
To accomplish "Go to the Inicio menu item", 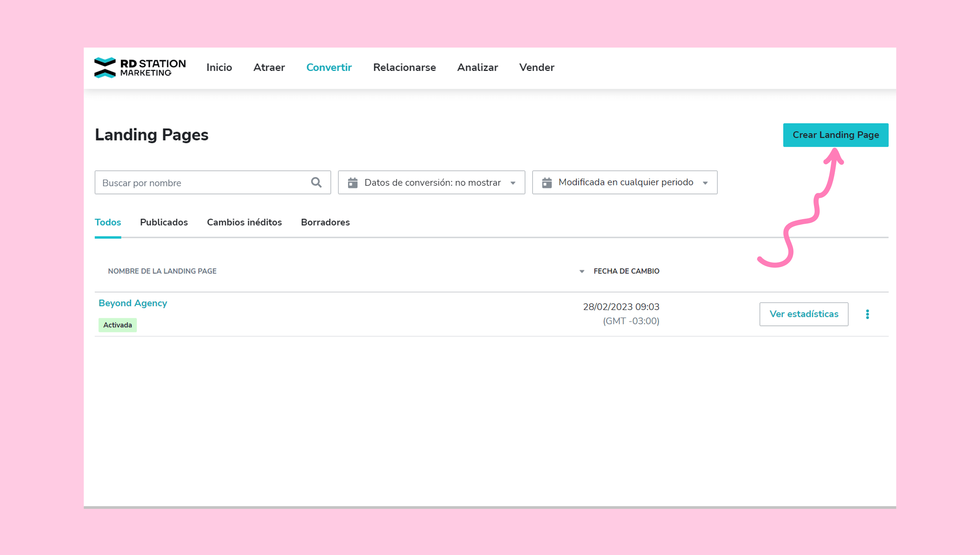I will click(219, 67).
